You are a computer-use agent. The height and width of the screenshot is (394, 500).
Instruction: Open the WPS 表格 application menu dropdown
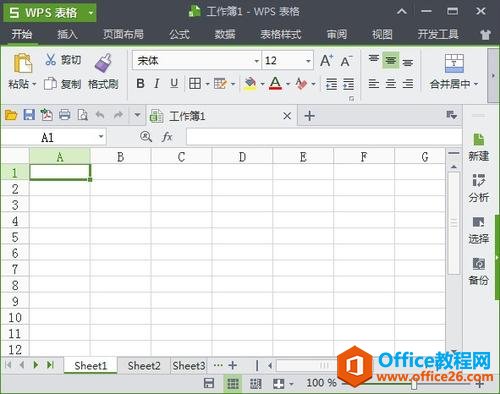point(90,13)
